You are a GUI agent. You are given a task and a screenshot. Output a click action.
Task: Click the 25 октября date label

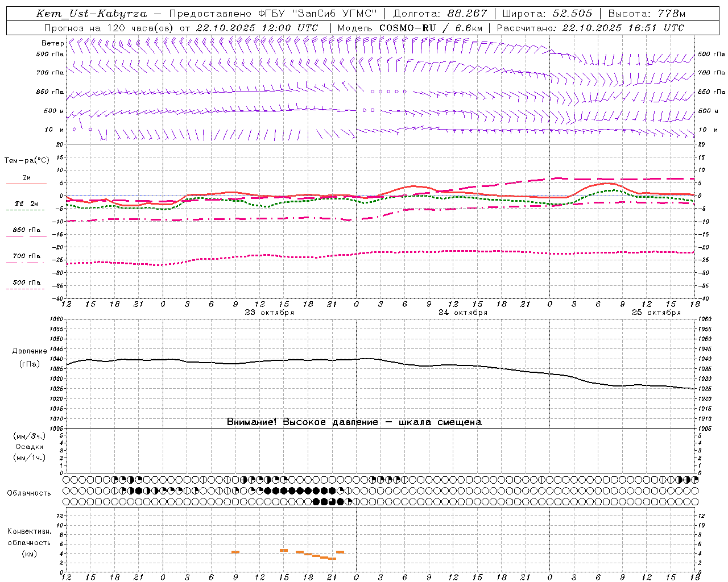click(x=656, y=313)
